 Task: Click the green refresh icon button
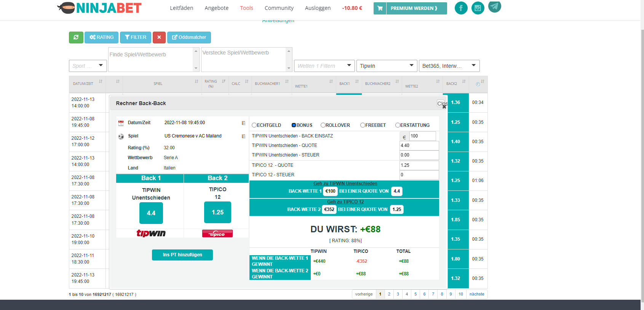pos(76,37)
